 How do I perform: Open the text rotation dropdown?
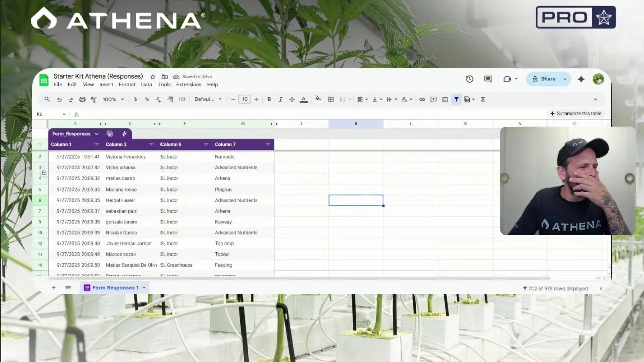[x=406, y=99]
